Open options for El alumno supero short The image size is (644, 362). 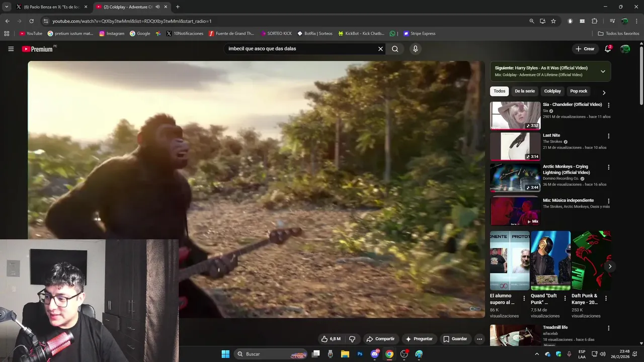click(524, 298)
